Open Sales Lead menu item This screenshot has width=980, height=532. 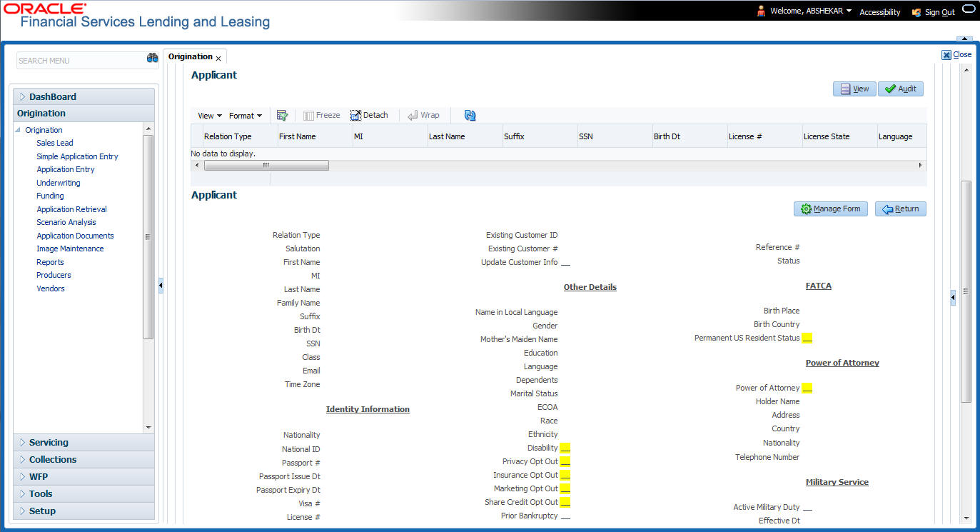(55, 143)
